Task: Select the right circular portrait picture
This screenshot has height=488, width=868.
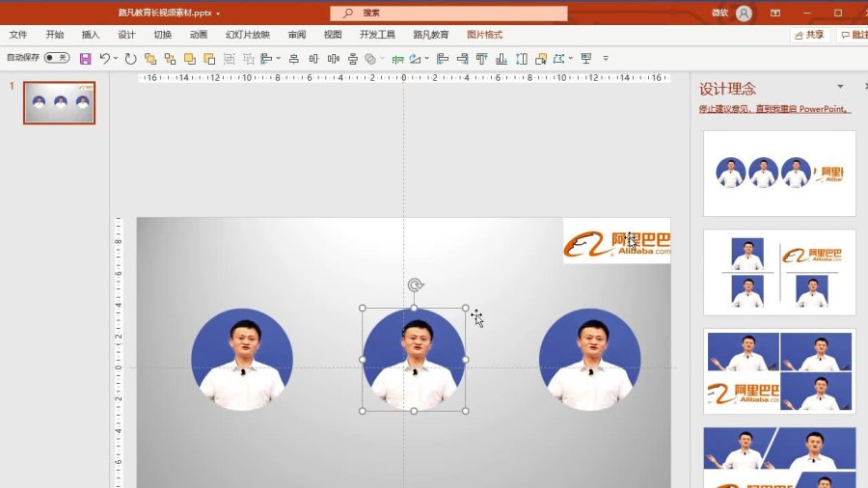Action: 589,359
